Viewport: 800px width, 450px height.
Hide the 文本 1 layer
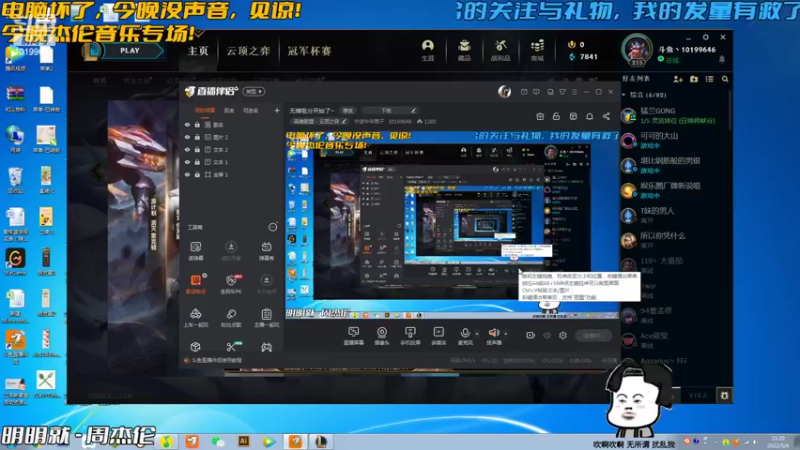pyautogui.click(x=187, y=162)
